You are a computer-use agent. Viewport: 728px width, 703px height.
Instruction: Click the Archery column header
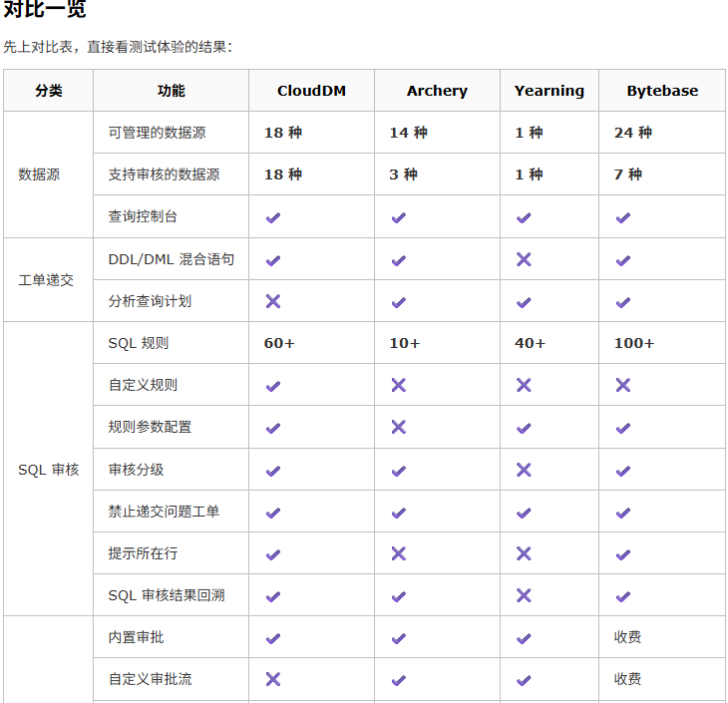(x=438, y=91)
